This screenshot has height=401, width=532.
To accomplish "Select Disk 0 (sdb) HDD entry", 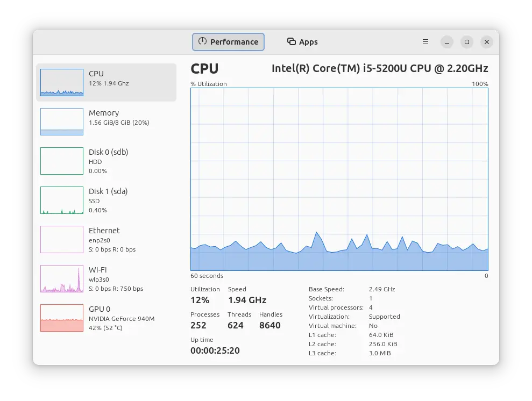I will coord(108,161).
